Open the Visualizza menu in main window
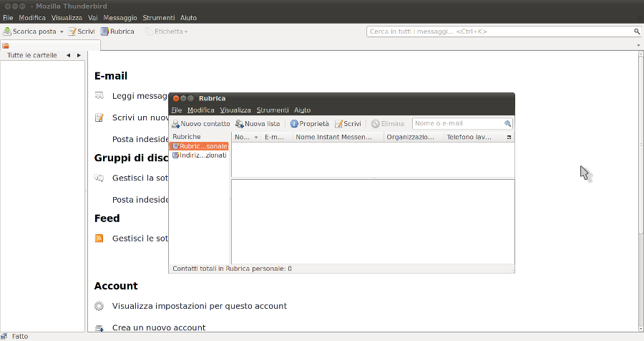Screen dimensions: 644x341 pyautogui.click(x=67, y=18)
